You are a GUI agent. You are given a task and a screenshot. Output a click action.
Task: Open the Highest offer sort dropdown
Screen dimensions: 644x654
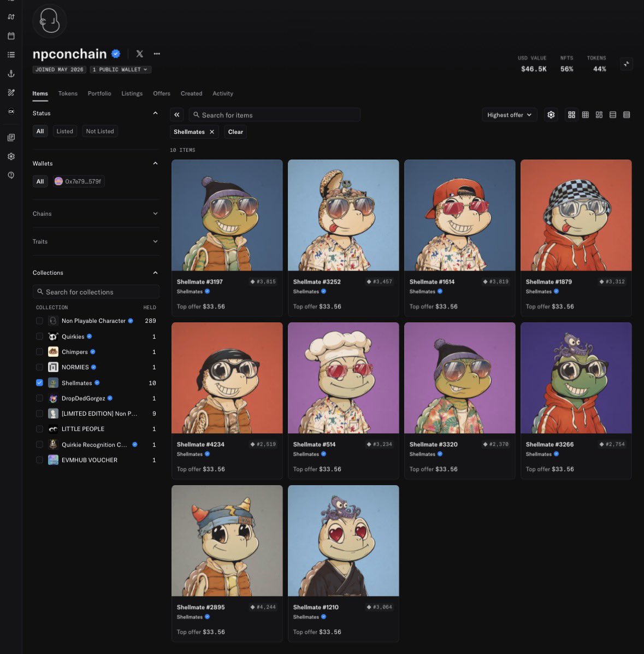pos(509,115)
